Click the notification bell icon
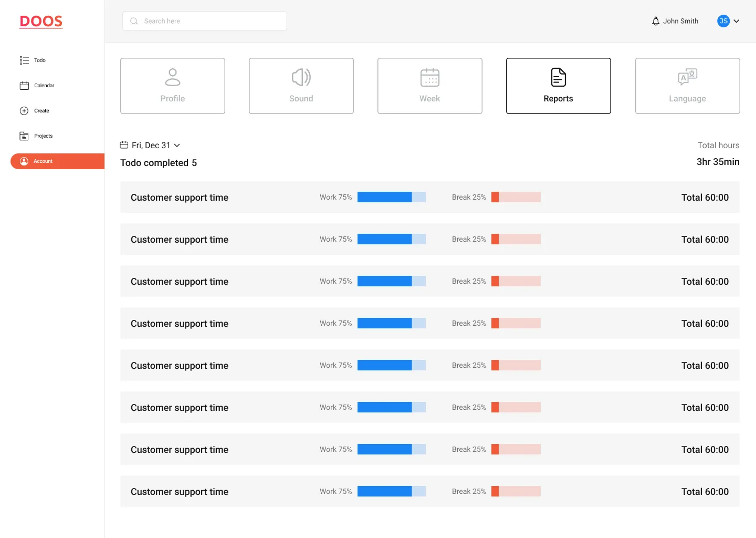The image size is (756, 538). click(x=656, y=21)
